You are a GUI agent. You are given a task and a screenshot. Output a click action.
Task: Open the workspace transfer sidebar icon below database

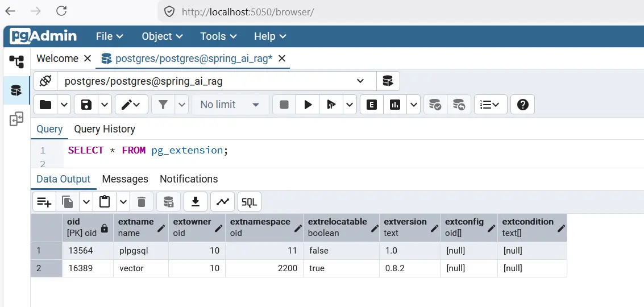pos(16,119)
